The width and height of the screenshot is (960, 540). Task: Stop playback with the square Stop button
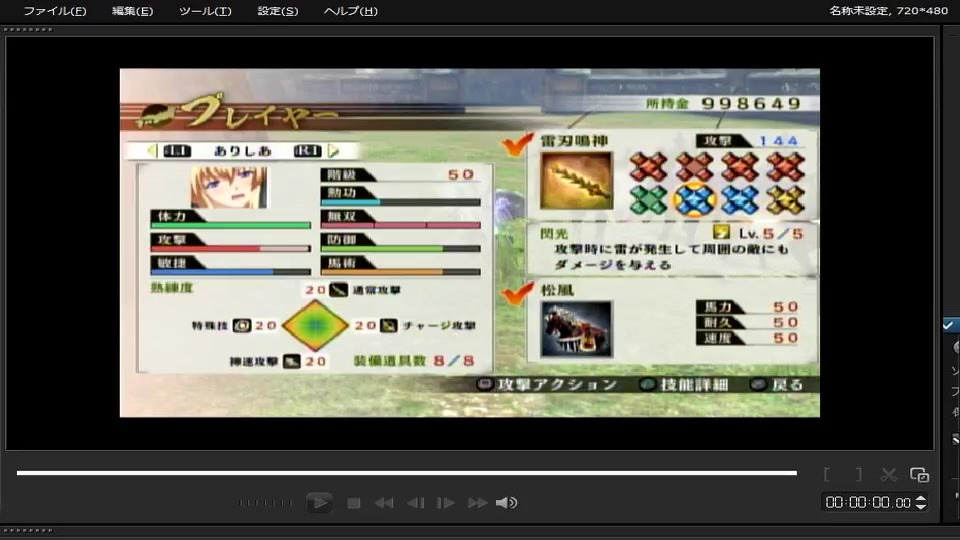click(353, 503)
